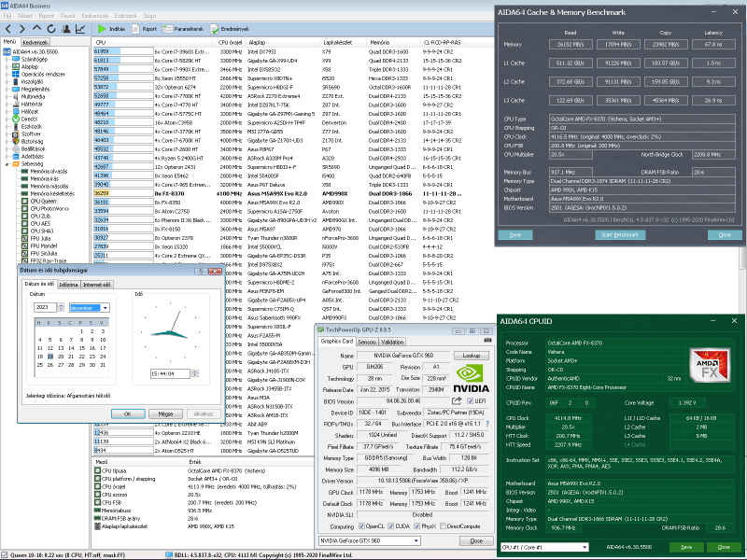
Task: Open Paraméterek from the toolbar
Action: click(183, 29)
